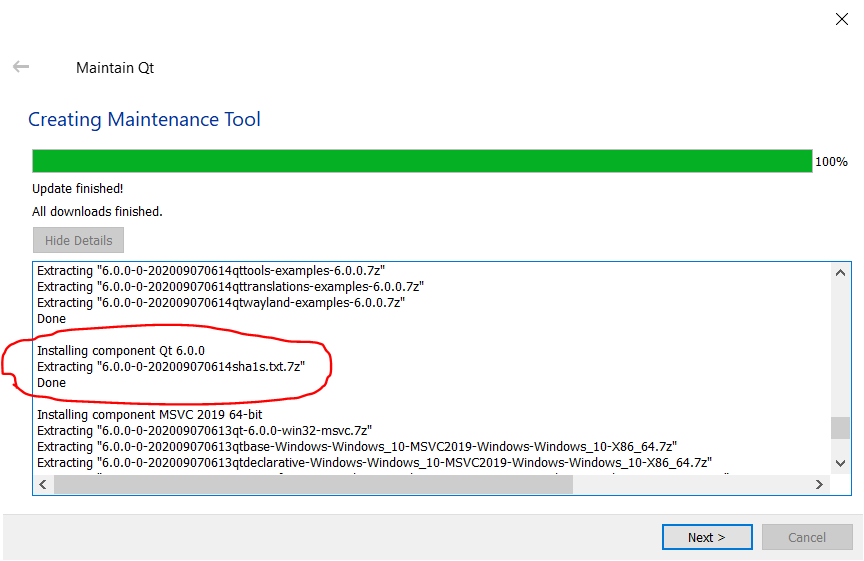Click 'Done' below the sha1s.txt.7z line
The width and height of the screenshot is (864, 561).
click(x=51, y=382)
